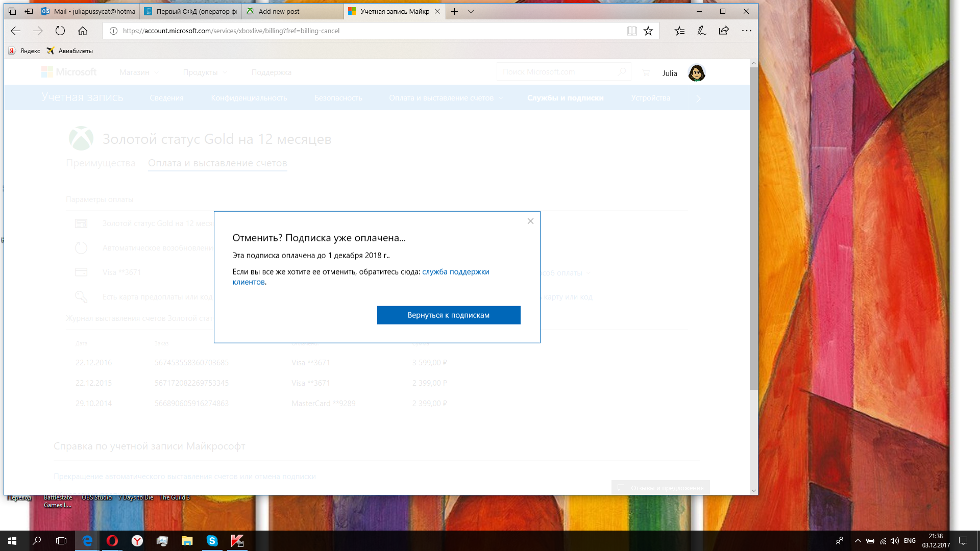Click the web notes pen icon

(x=702, y=31)
